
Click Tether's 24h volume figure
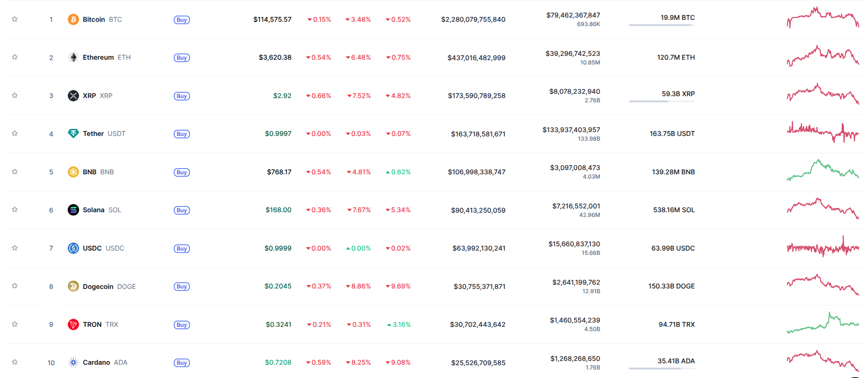point(571,130)
